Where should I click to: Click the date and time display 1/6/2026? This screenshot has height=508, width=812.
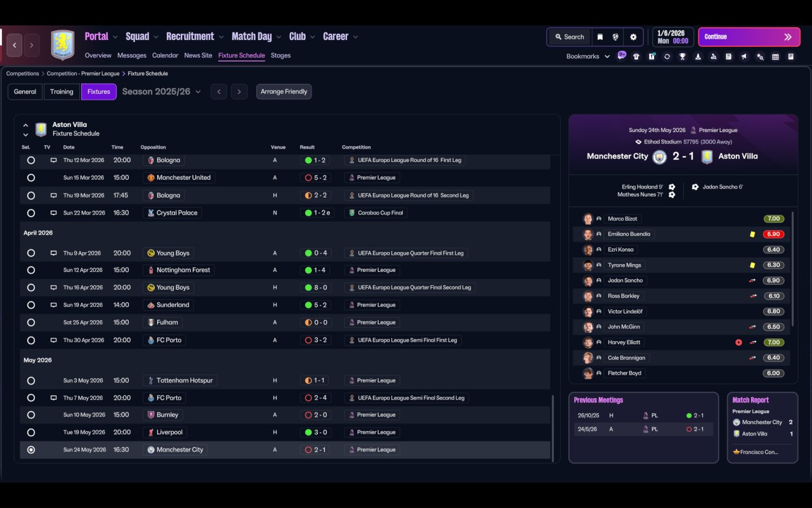672,37
